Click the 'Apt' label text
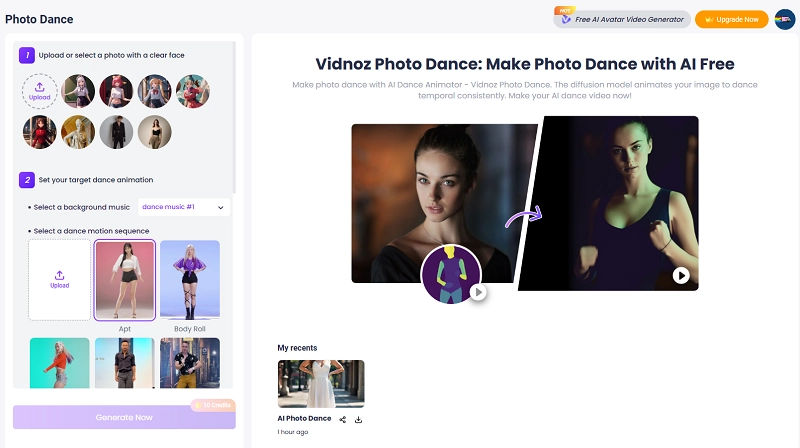The width and height of the screenshot is (800, 448). pos(124,329)
